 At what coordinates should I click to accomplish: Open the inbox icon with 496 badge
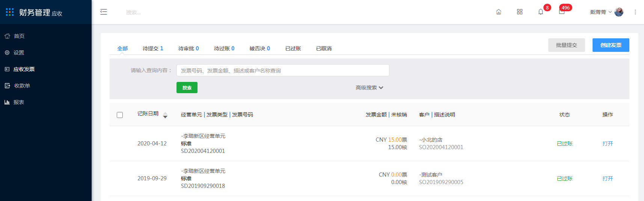tap(562, 12)
